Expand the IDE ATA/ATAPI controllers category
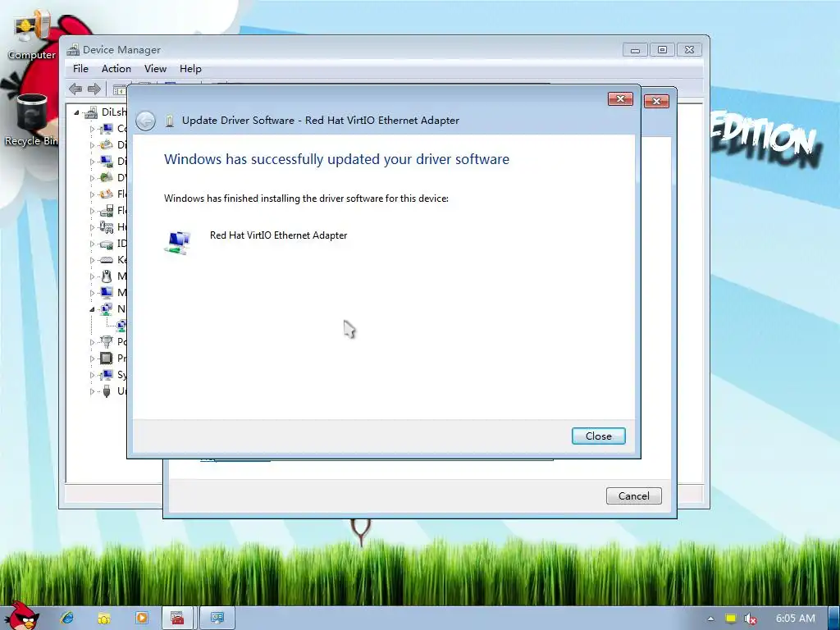Image resolution: width=840 pixels, height=630 pixels. [x=92, y=244]
